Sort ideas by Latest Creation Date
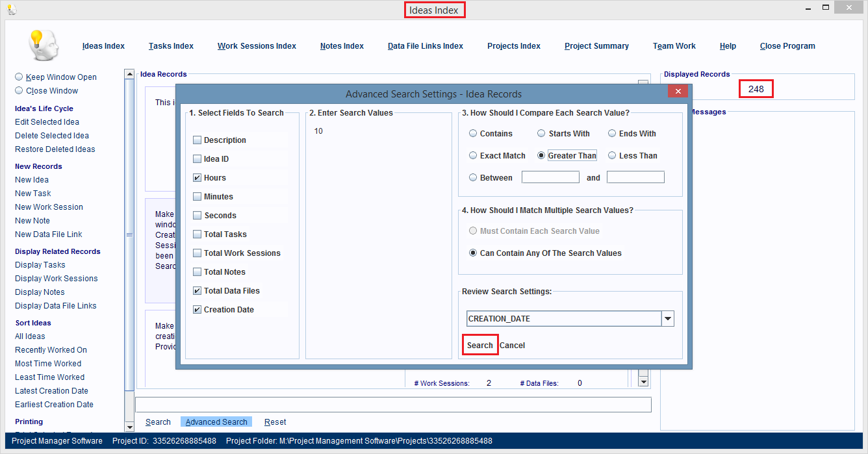The height and width of the screenshot is (454, 868). 51,391
